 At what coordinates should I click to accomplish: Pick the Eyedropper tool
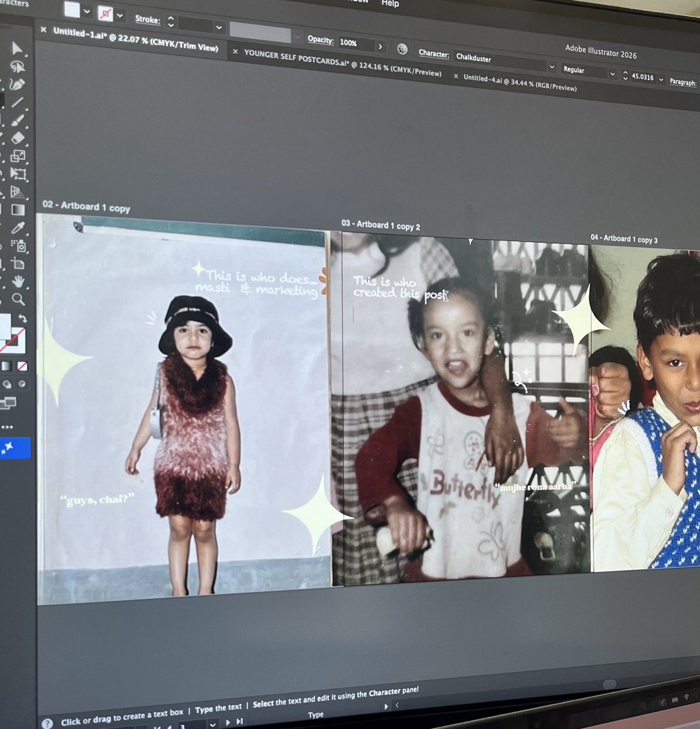tap(18, 228)
